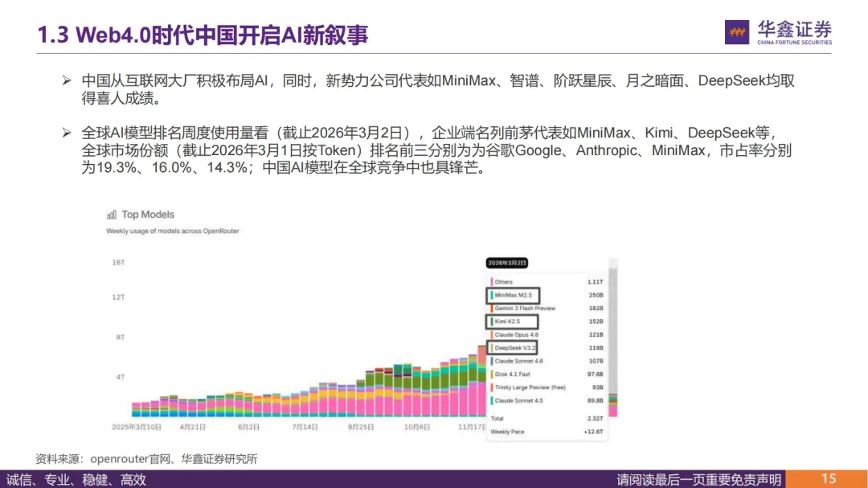
Task: Click the second bullet paragraph starting '全球AI模型排名'
Action: click(436, 150)
